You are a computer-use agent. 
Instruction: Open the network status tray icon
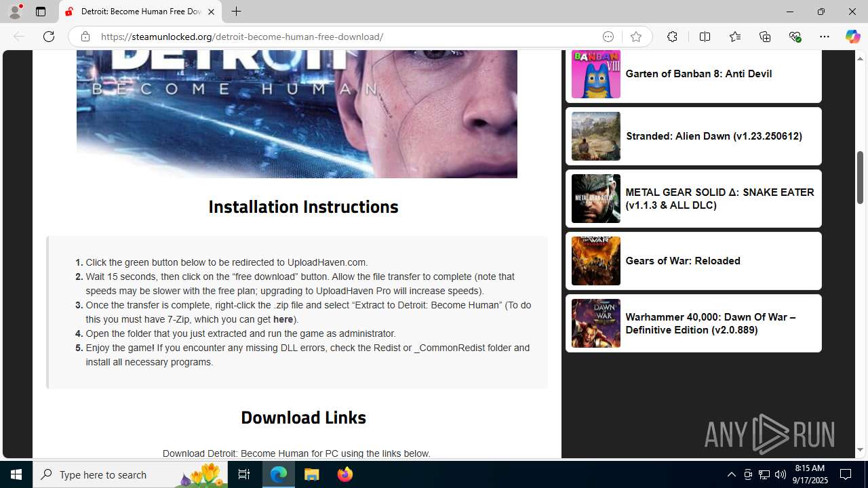(x=764, y=474)
